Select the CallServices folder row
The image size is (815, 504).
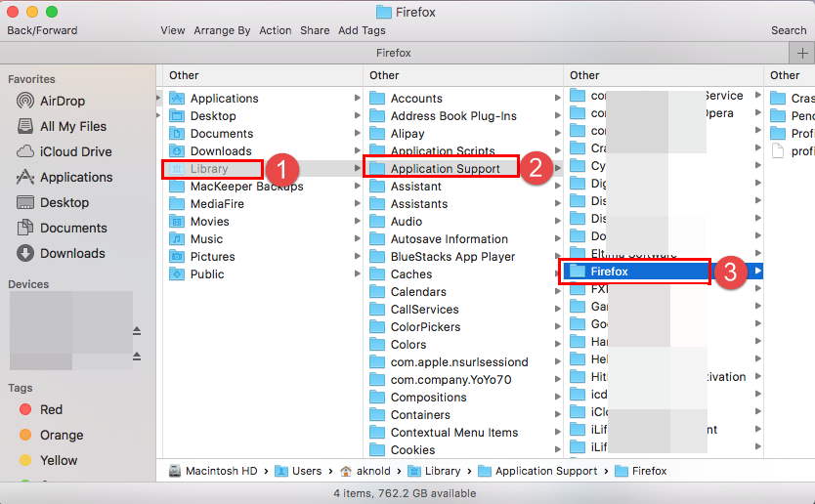click(x=462, y=310)
